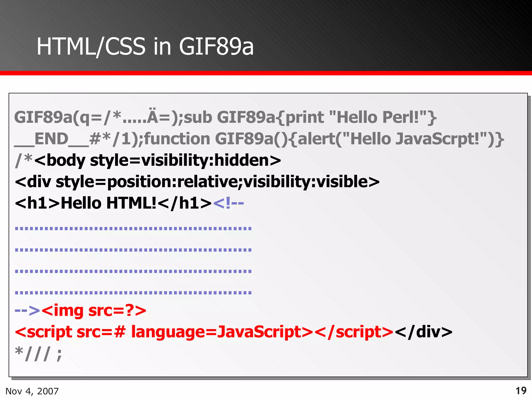Click the blue "-->" comment closer
The image size is (532, 399).
(28, 310)
